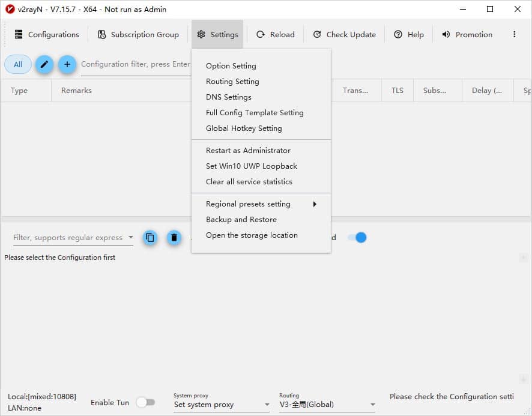Screen dimensions: 532x416
Task: Click the copy icon above the log panel
Action: tap(150, 238)
